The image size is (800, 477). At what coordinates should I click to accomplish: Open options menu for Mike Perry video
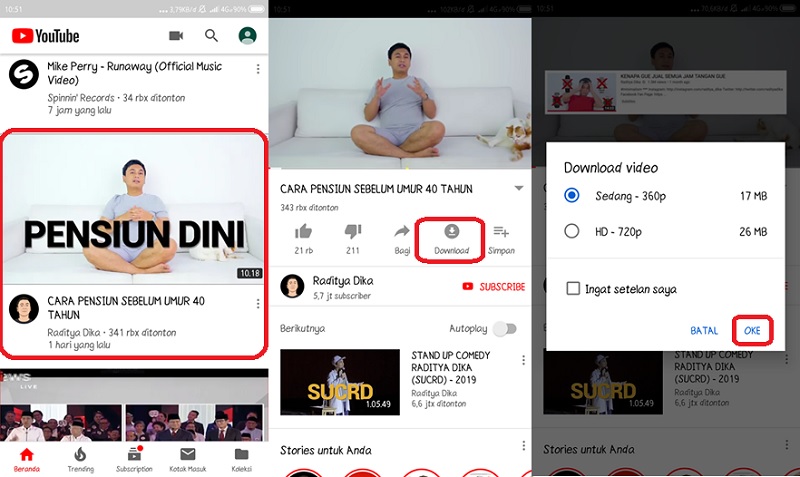pyautogui.click(x=258, y=69)
